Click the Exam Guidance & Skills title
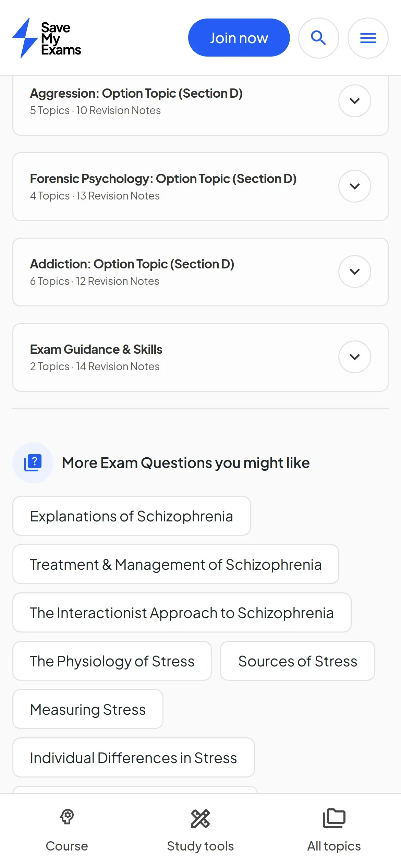The width and height of the screenshot is (401, 868). pyautogui.click(x=96, y=349)
